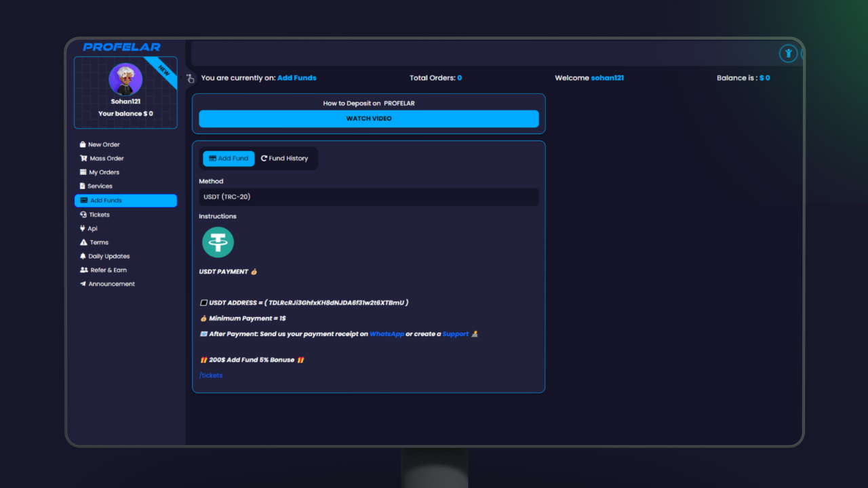Viewport: 868px width, 488px height.
Task: Open the /tickets link
Action: click(x=211, y=375)
